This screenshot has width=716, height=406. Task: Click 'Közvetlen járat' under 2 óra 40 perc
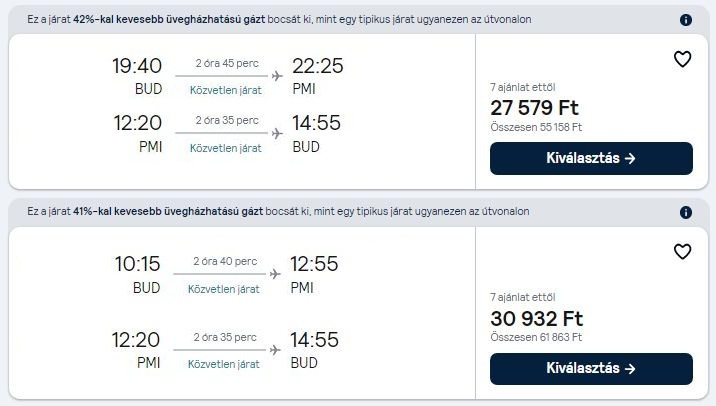(x=225, y=289)
